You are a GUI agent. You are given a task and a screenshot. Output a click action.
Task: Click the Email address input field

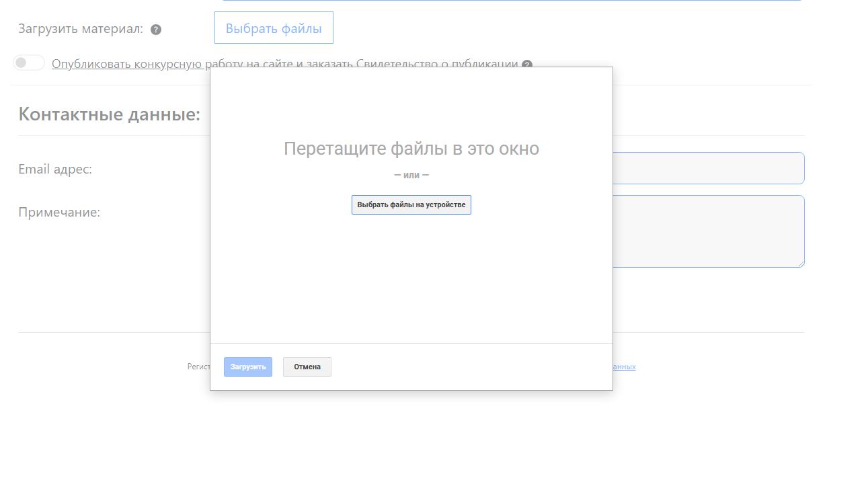707,168
